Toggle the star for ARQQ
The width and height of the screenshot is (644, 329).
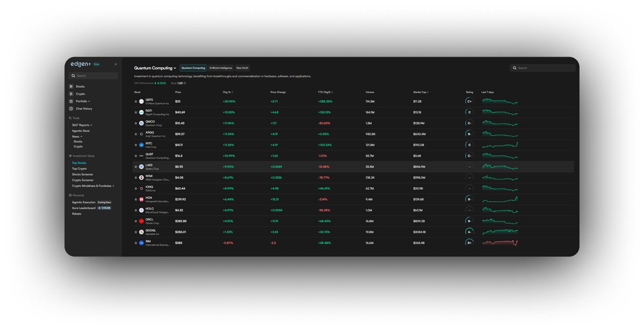tap(136, 134)
